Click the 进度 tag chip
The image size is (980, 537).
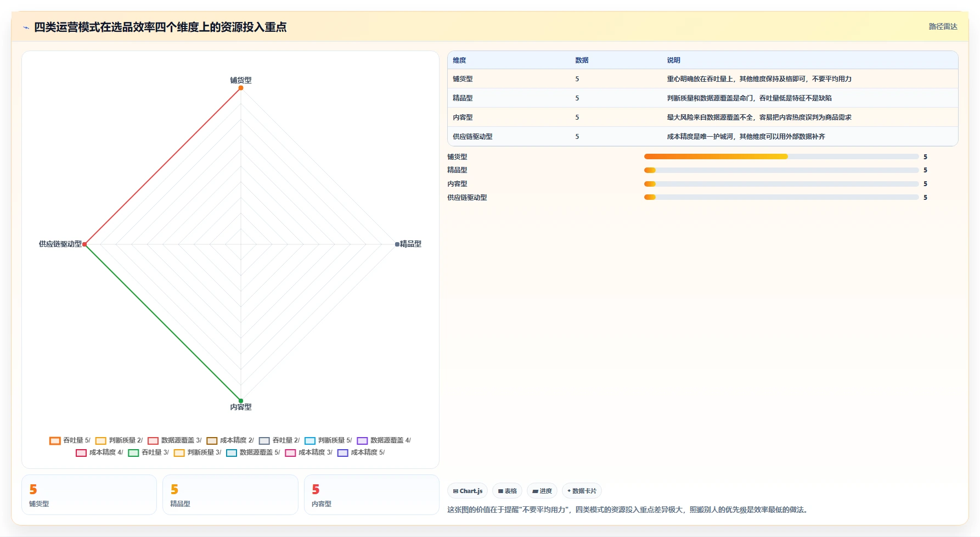(542, 491)
